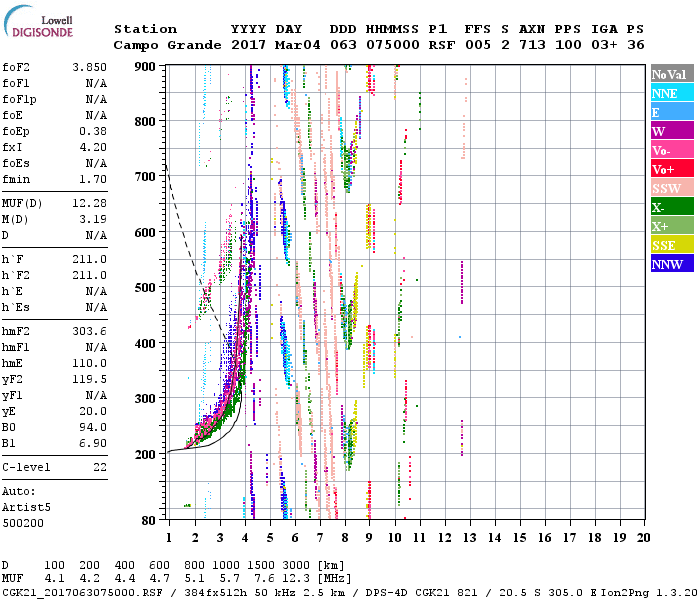Click the Campo Grande station name

[161, 46]
